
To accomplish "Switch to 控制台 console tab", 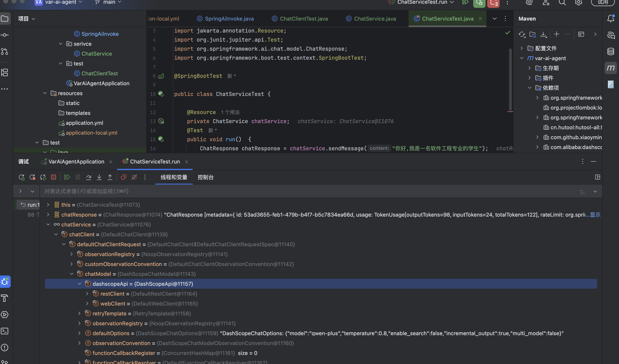I will coord(205,177).
